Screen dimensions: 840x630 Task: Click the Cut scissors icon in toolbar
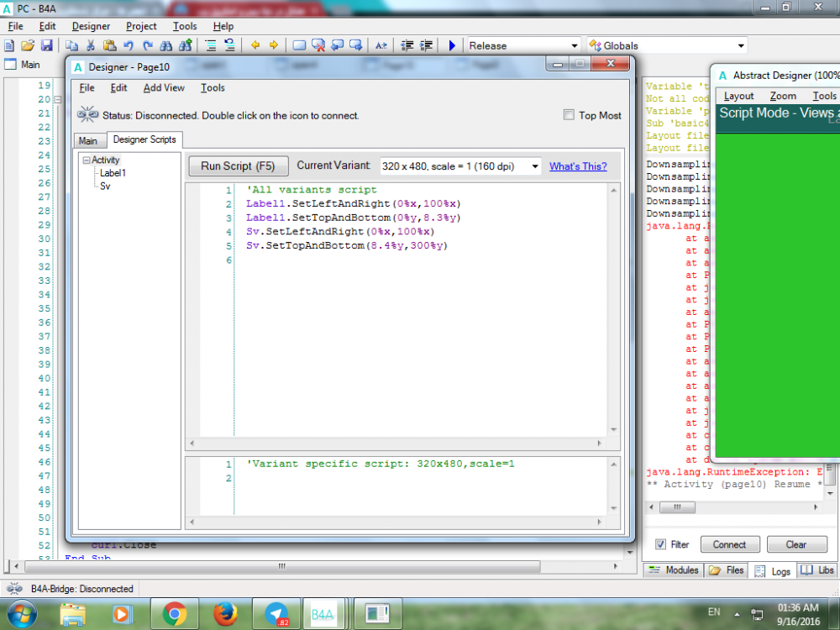pos(91,45)
